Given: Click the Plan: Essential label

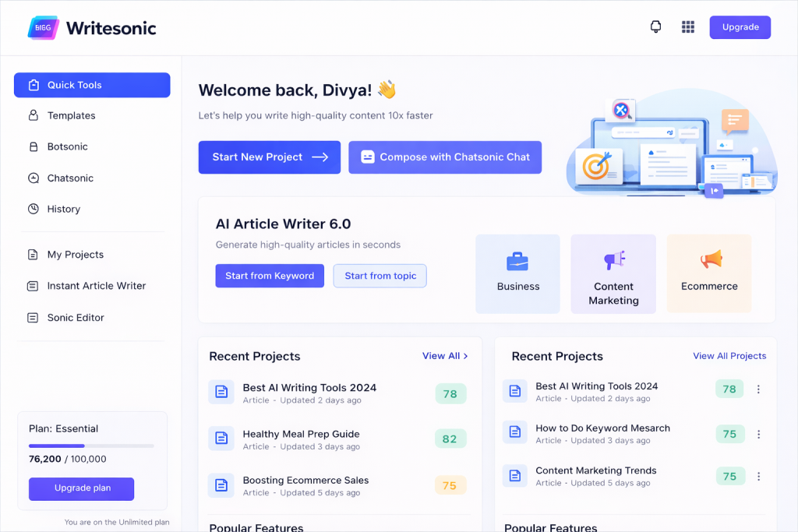Looking at the screenshot, I should 64,428.
